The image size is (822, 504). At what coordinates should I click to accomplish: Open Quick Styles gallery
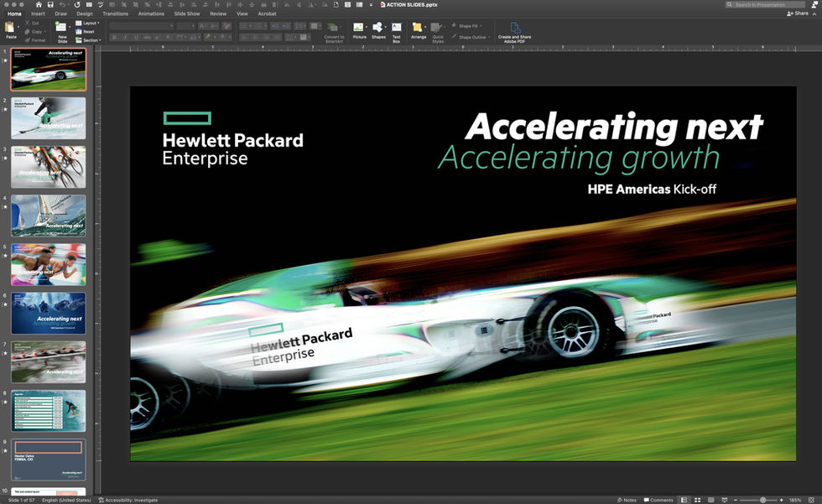(438, 32)
